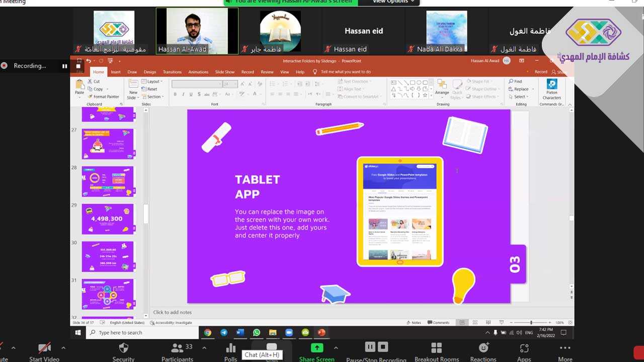Click the Polls icon in Zoom toolbar

pos(231,348)
